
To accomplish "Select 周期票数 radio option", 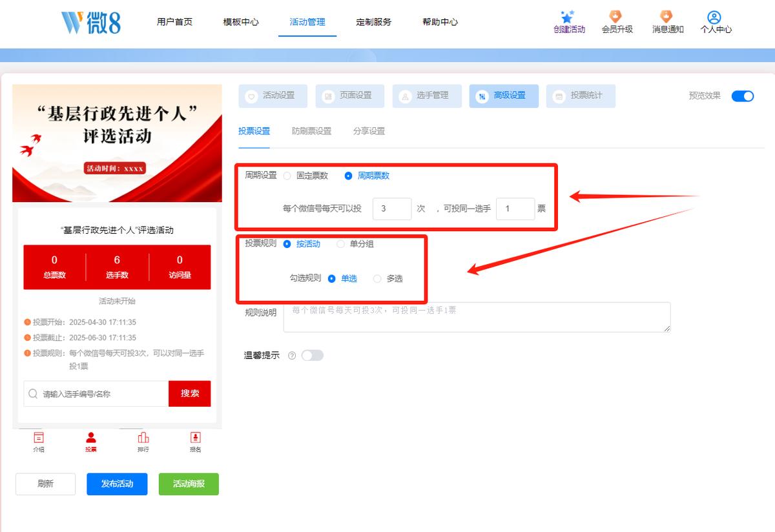I will coord(349,176).
